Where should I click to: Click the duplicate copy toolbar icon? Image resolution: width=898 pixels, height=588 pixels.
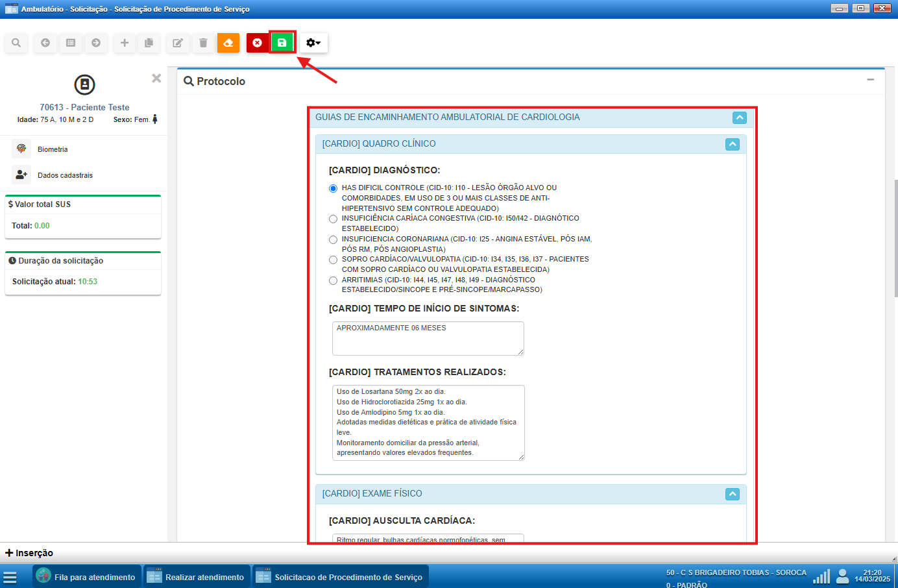pos(149,43)
